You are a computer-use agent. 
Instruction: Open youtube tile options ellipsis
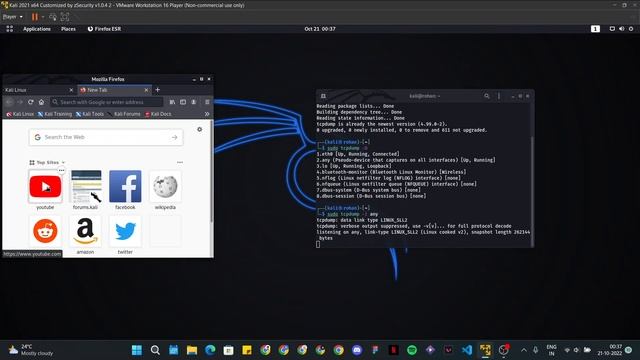[61, 170]
